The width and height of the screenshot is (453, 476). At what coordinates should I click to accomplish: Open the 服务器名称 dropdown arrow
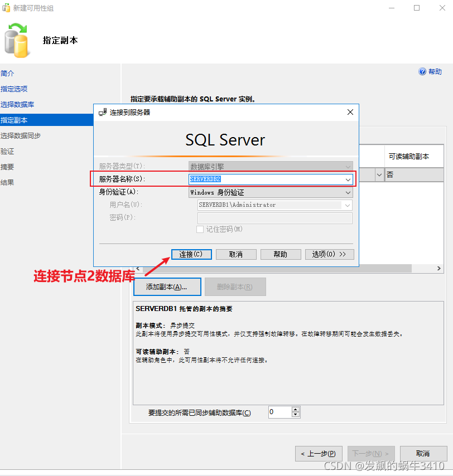tap(348, 179)
